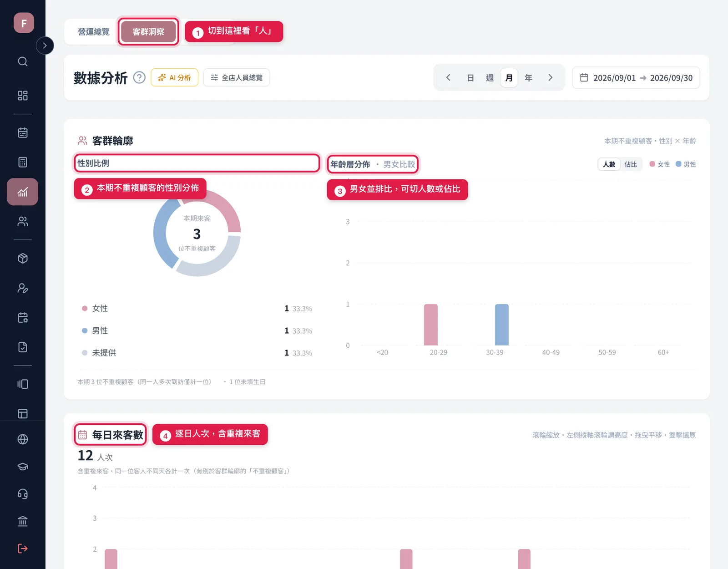
Task: Click the 男性 row in gender list
Action: (x=197, y=330)
